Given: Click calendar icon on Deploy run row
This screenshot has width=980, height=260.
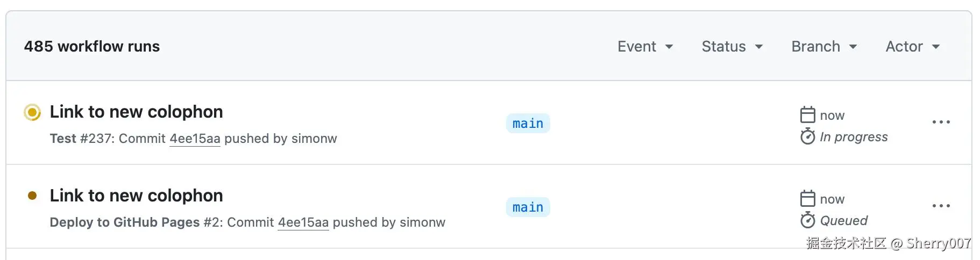Looking at the screenshot, I should (x=807, y=199).
